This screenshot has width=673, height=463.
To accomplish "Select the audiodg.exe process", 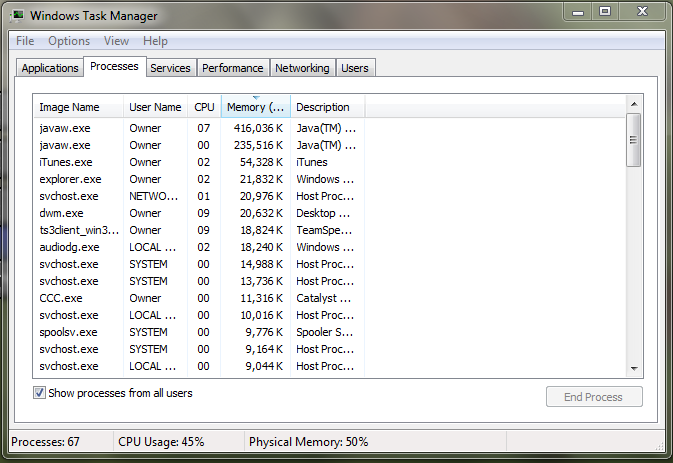I will [200, 247].
